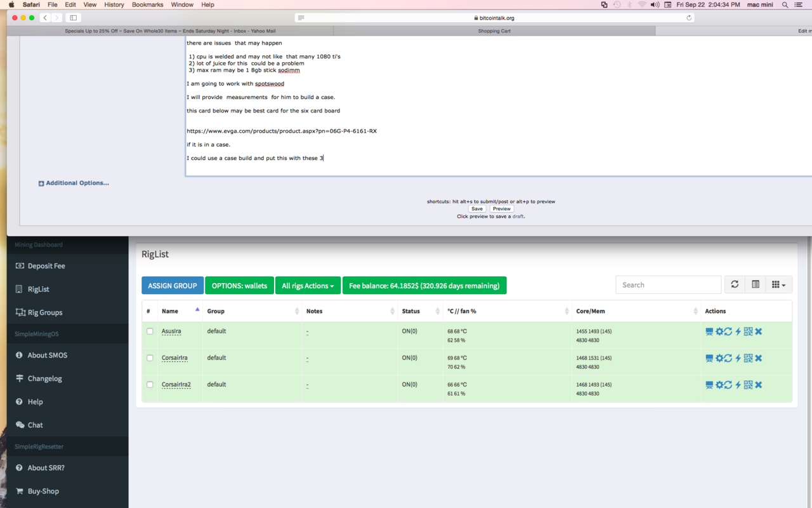Switch to Yahoo Mail Inbox tab

coord(170,30)
